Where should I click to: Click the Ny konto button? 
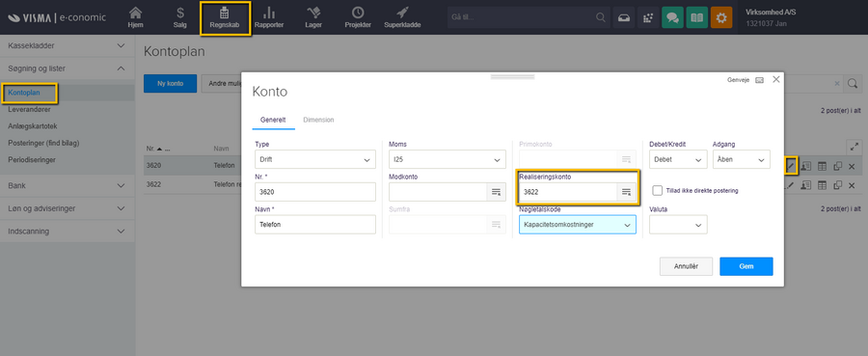170,84
